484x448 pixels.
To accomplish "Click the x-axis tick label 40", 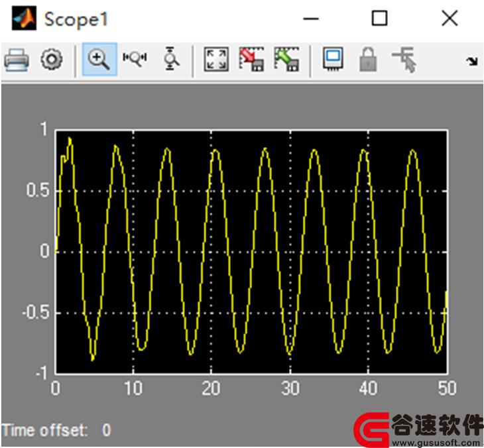I will click(x=368, y=388).
